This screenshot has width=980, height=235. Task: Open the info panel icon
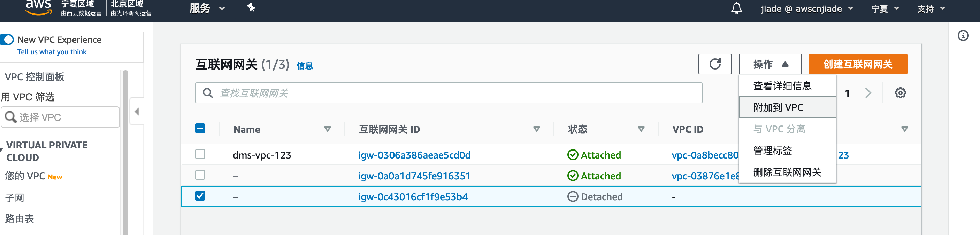[963, 36]
